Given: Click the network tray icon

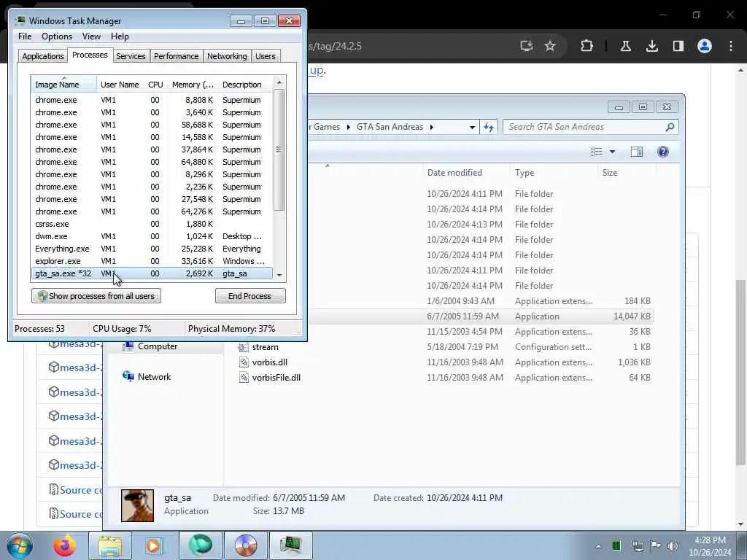Looking at the screenshot, I should point(638,546).
